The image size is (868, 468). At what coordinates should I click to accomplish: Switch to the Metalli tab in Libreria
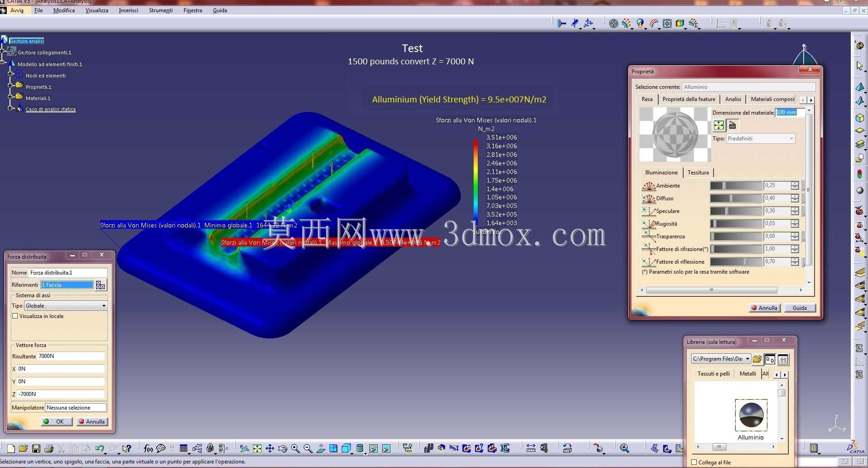coord(748,374)
